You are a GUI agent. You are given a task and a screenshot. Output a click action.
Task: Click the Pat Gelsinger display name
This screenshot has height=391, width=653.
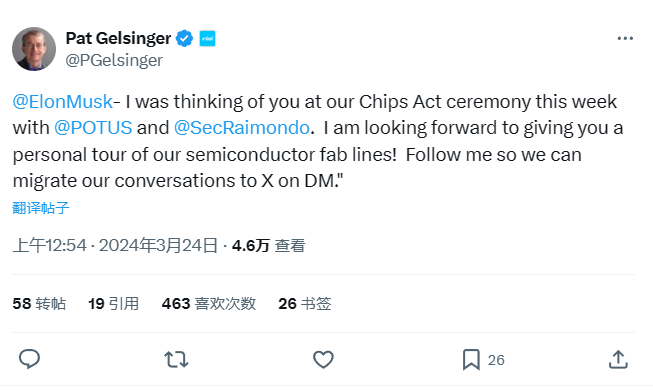click(118, 38)
